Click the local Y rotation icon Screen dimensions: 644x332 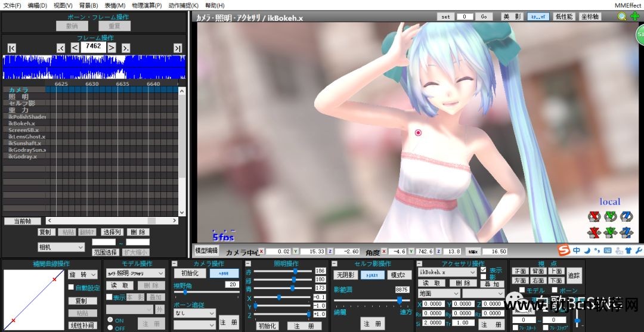click(611, 216)
